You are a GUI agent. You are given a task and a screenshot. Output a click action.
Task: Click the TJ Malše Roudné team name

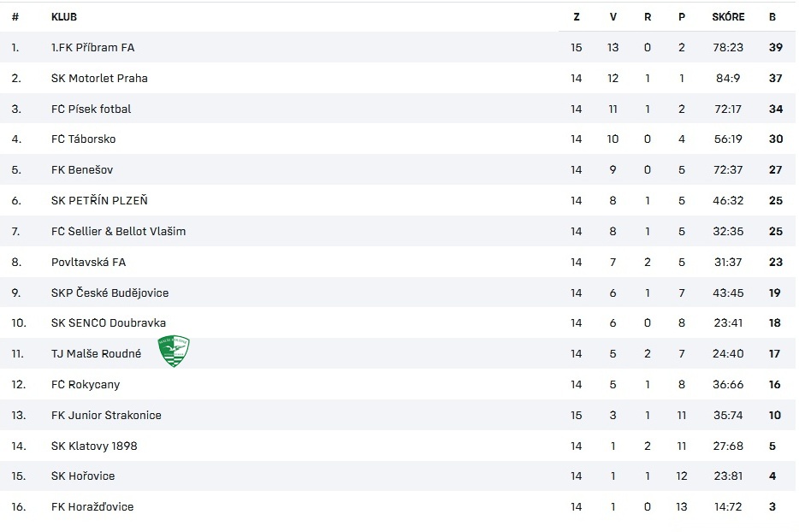click(x=97, y=353)
